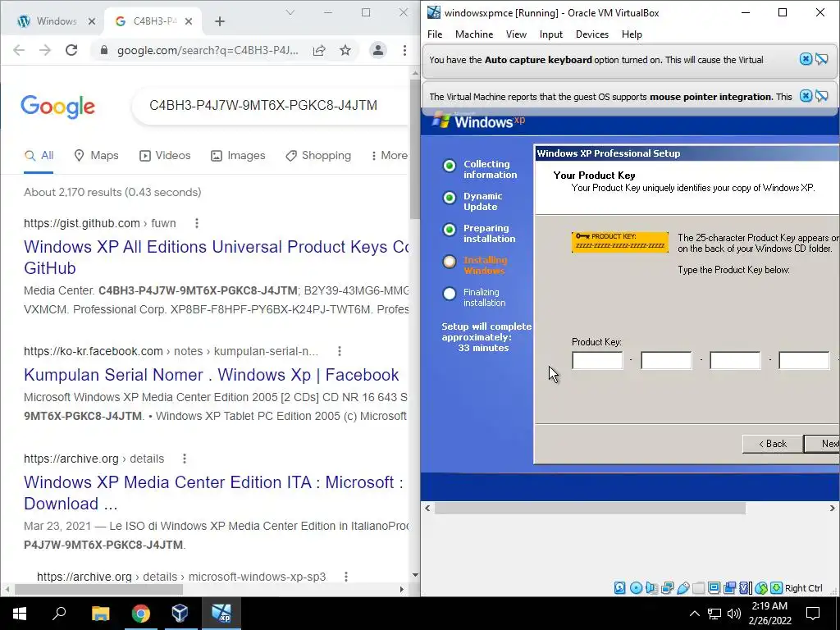The image size is (840, 630).
Task: Open File Explorer from the taskbar
Action: 101,614
